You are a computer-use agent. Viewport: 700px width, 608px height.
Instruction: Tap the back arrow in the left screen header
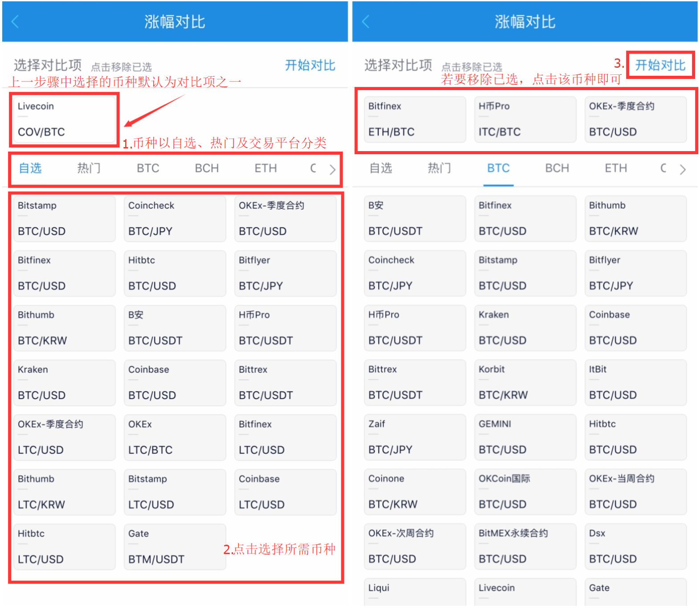tap(15, 21)
